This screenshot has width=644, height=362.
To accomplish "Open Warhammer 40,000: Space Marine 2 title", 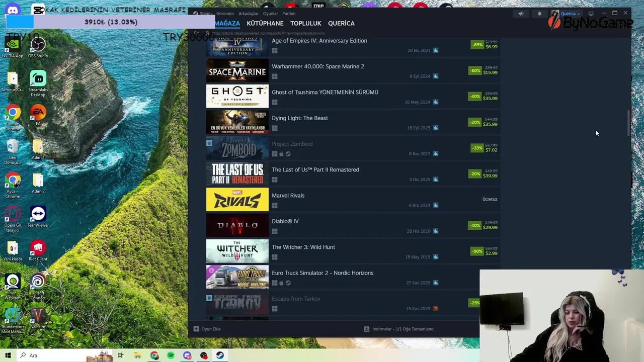I will pyautogui.click(x=317, y=66).
